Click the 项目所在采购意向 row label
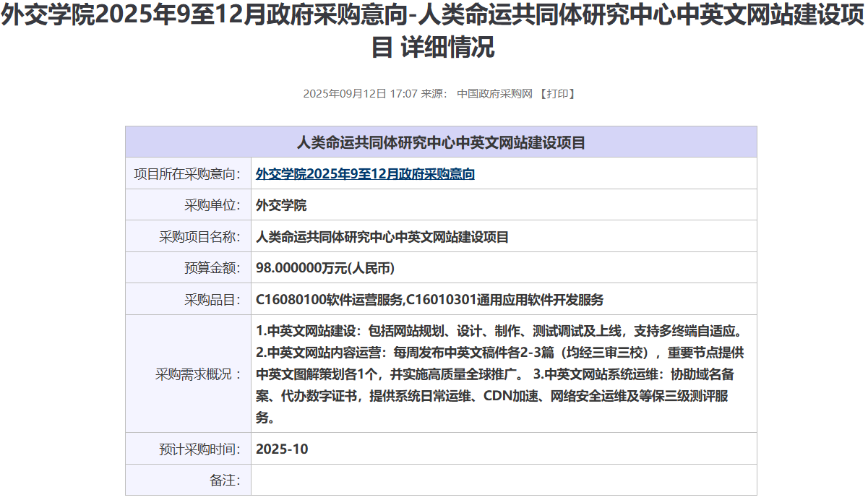Image resolution: width=868 pixels, height=500 pixels. 187,174
